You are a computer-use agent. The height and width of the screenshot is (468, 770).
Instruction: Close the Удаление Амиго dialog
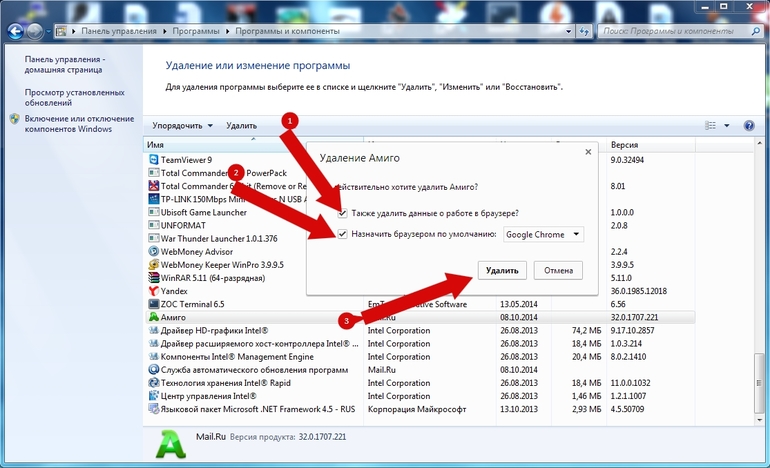point(588,152)
